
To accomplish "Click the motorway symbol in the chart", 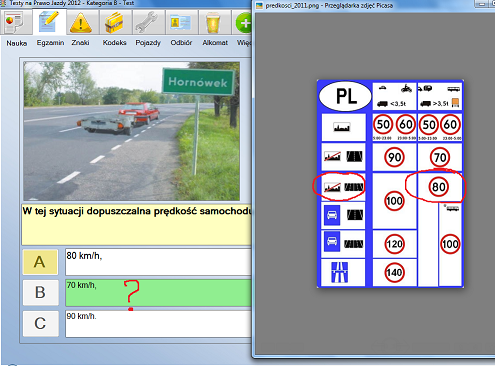I will (340, 272).
